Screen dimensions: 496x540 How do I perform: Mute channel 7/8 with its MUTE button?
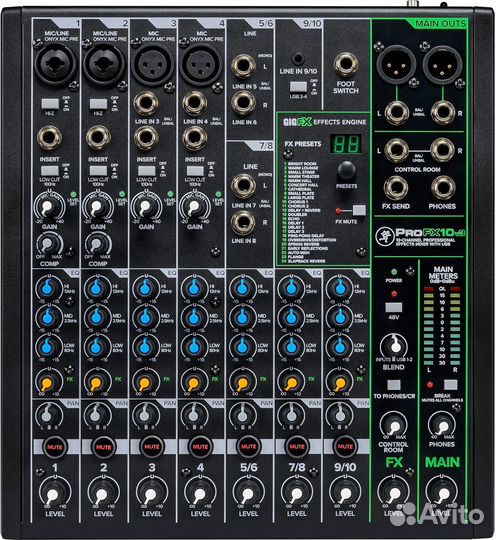coord(297,447)
